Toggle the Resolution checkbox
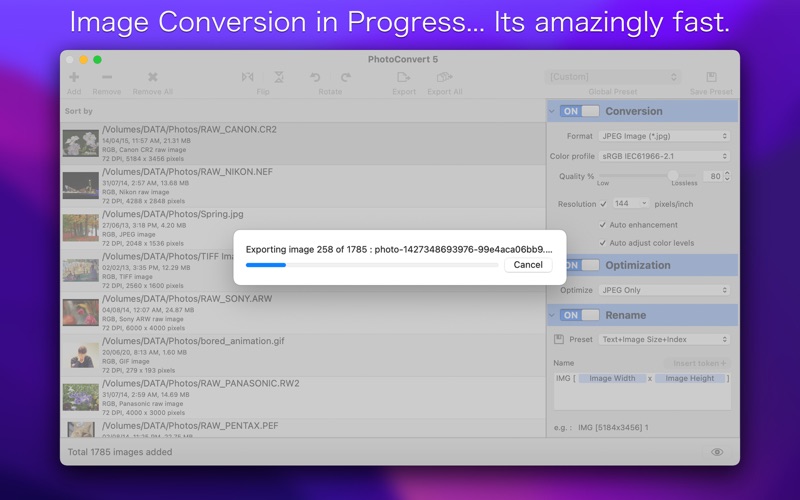 click(603, 204)
